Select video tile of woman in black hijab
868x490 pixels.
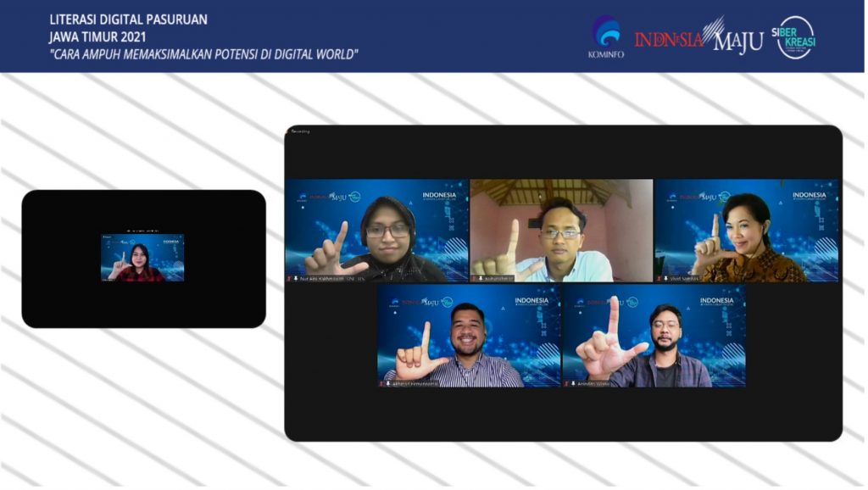376,229
